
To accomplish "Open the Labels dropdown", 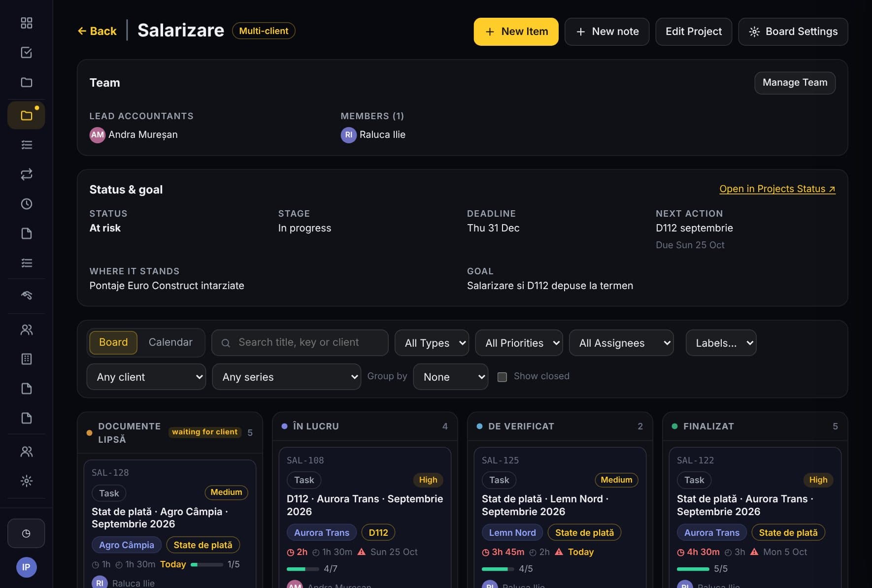I will click(721, 343).
